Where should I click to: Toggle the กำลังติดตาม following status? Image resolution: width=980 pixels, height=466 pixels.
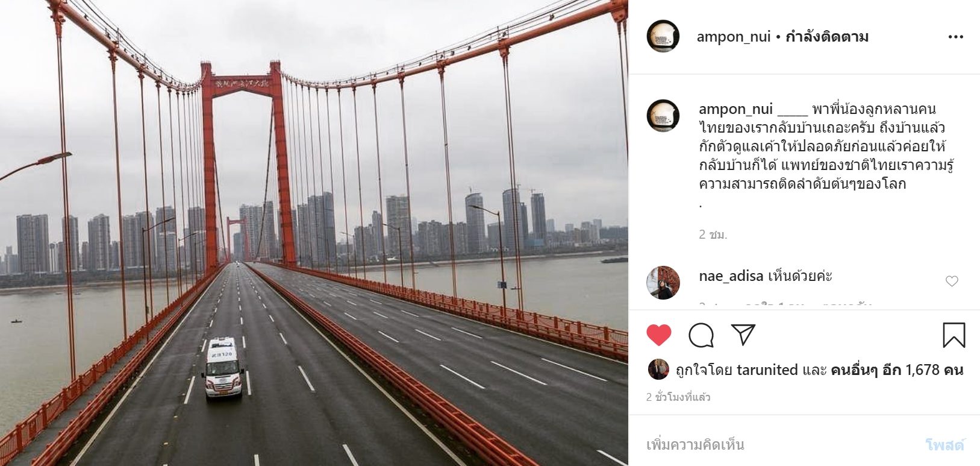tap(827, 37)
